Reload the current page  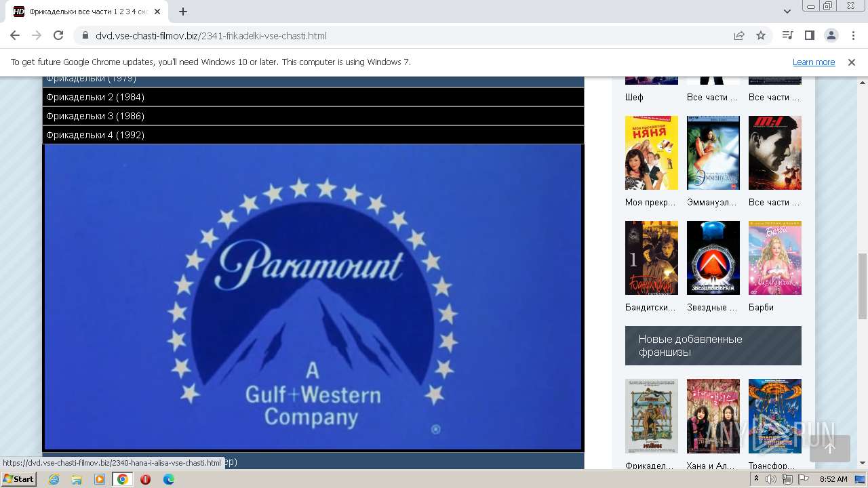click(58, 35)
